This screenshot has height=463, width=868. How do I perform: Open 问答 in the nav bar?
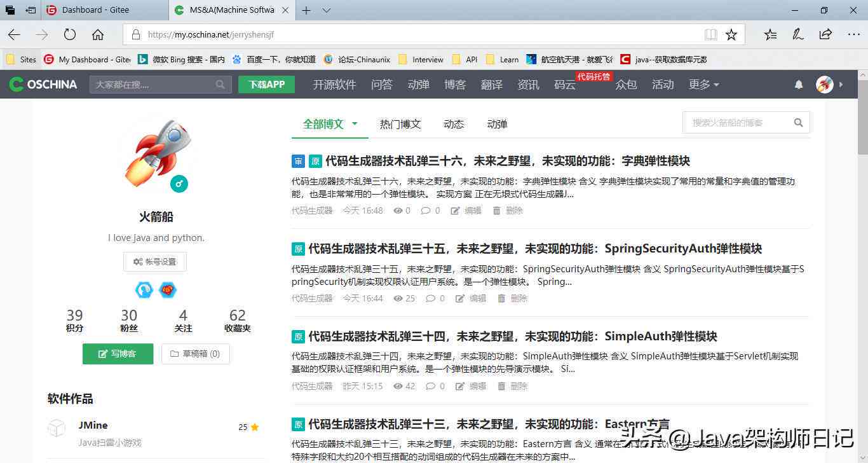(x=381, y=85)
